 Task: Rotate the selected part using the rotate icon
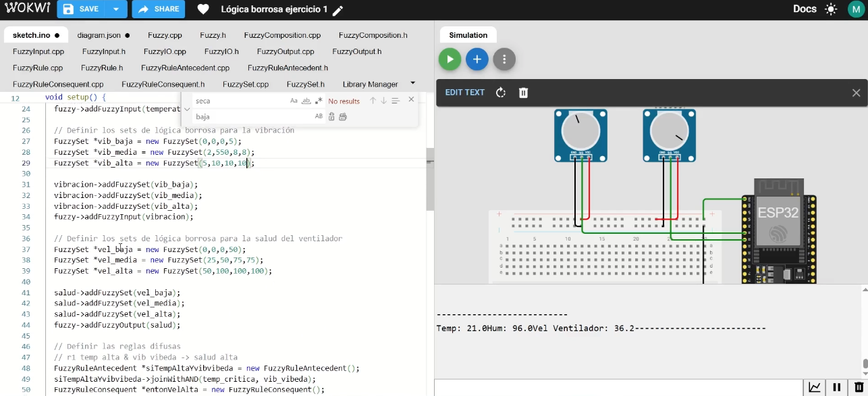coord(501,93)
